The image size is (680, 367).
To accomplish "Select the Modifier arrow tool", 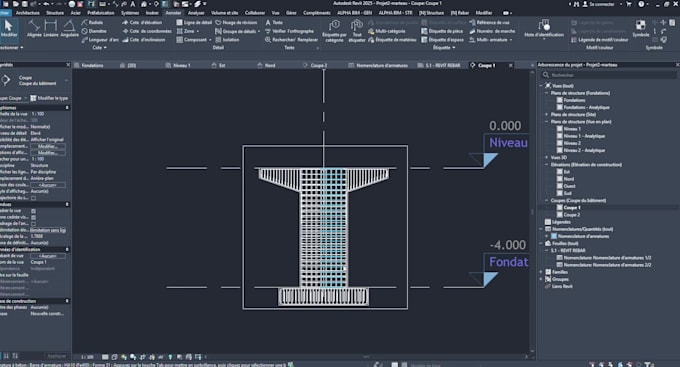I will click(8, 29).
